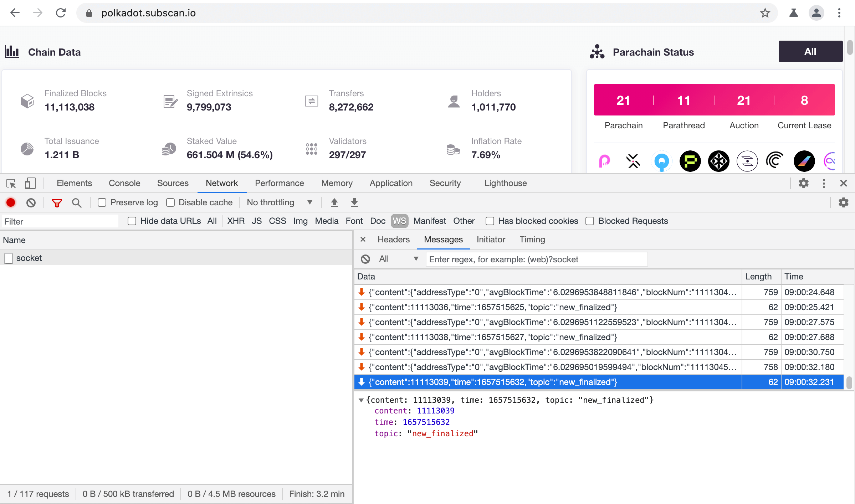Open the Chrome profile avatar

coord(816,13)
